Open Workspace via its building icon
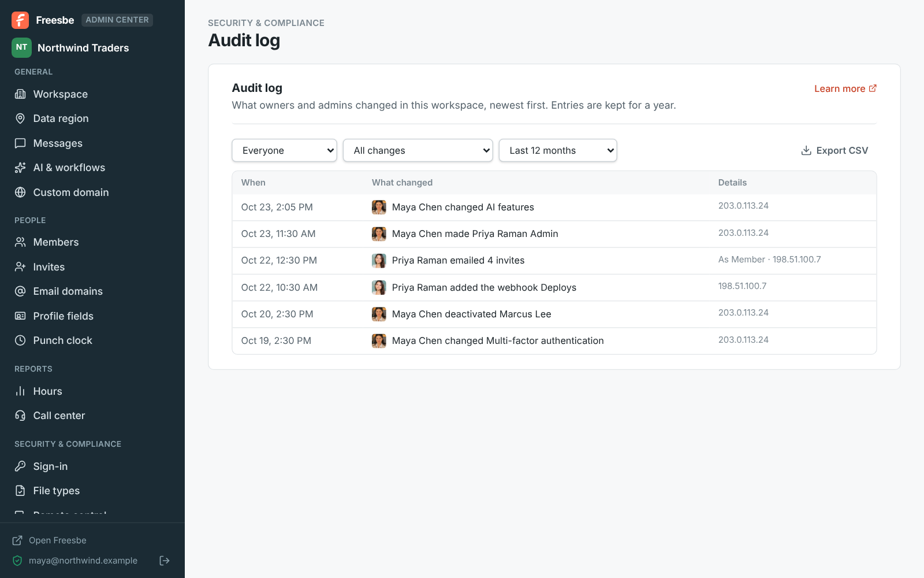This screenshot has width=924, height=578. pyautogui.click(x=20, y=94)
